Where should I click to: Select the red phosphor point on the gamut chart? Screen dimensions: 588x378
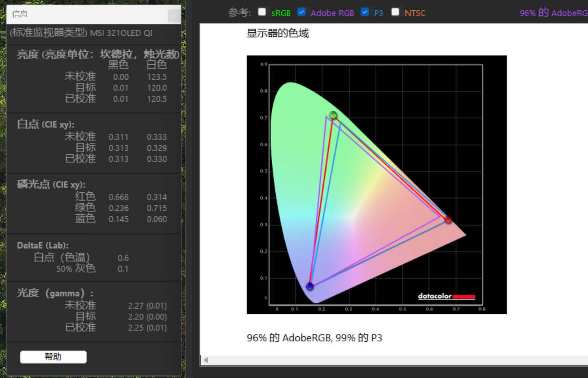[448, 220]
